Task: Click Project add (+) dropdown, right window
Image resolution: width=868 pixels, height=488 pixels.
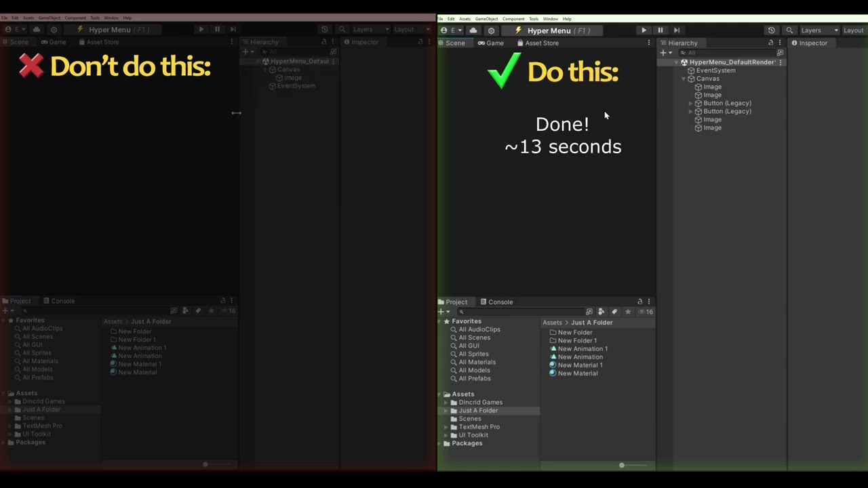Action: tap(443, 312)
